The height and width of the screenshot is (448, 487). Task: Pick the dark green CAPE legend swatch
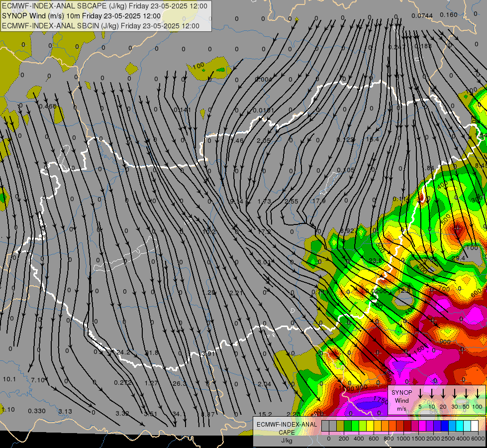coord(348,426)
